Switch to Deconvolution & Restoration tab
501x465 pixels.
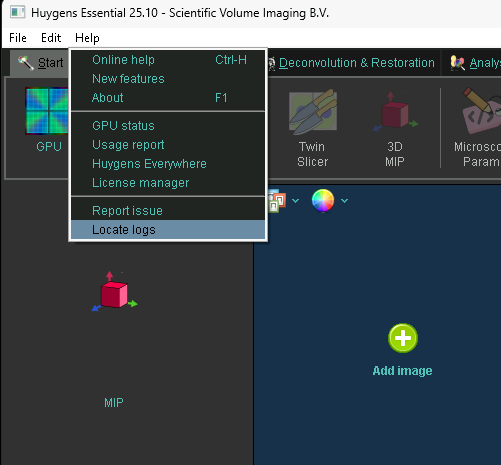click(353, 63)
